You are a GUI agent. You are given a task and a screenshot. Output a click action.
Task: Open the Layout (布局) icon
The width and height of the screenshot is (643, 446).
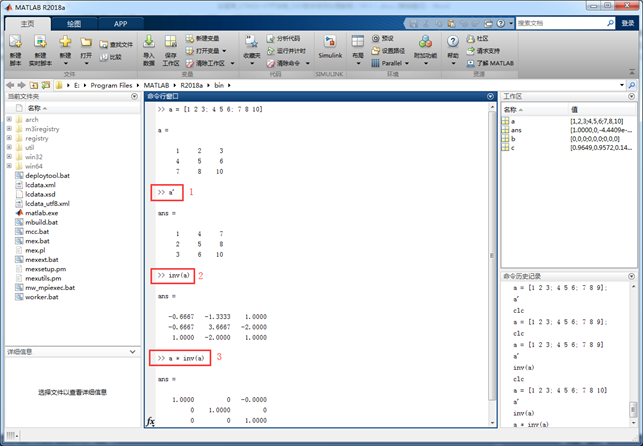point(358,41)
